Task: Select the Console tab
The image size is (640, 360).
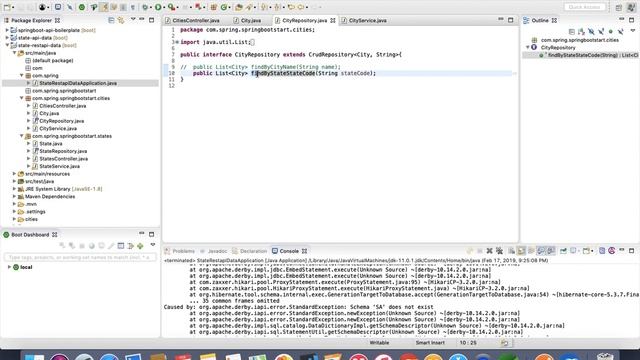Action: (x=289, y=251)
